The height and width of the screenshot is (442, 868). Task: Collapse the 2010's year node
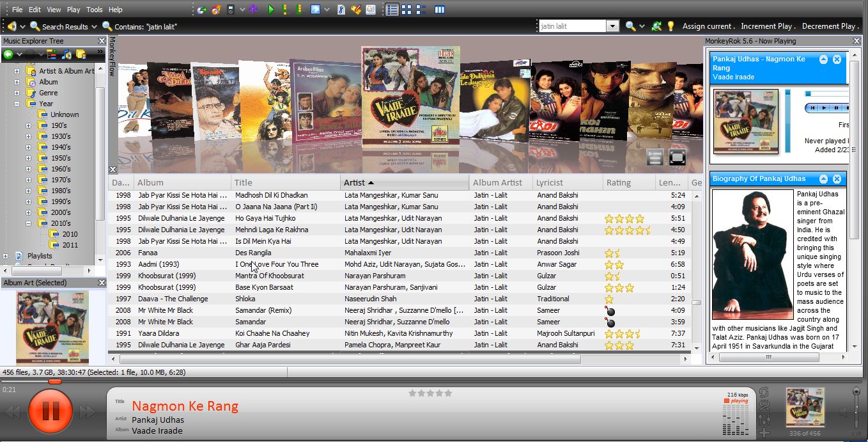[x=28, y=223]
